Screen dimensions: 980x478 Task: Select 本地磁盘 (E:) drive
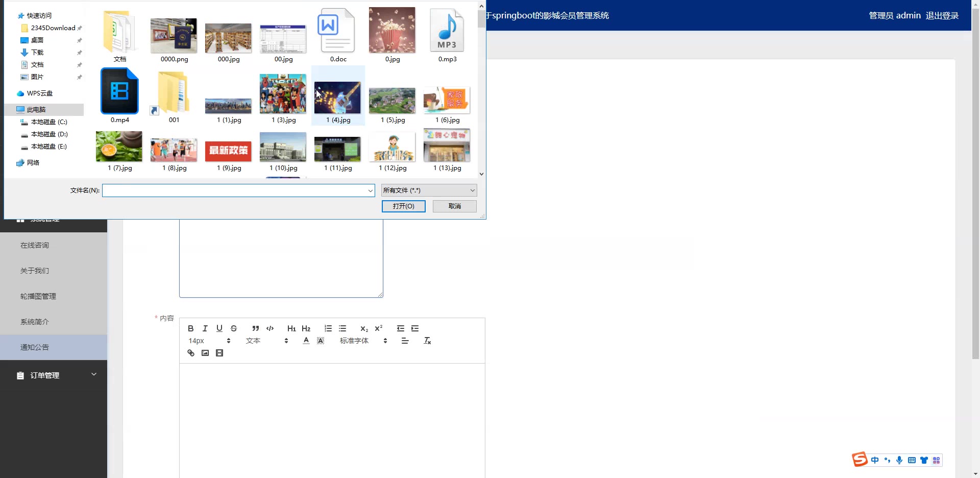[49, 147]
